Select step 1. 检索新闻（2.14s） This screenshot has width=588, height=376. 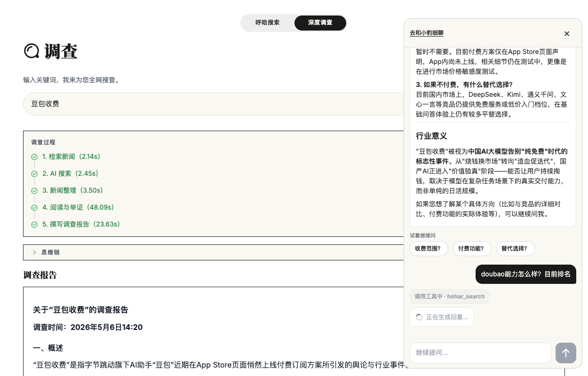(72, 157)
